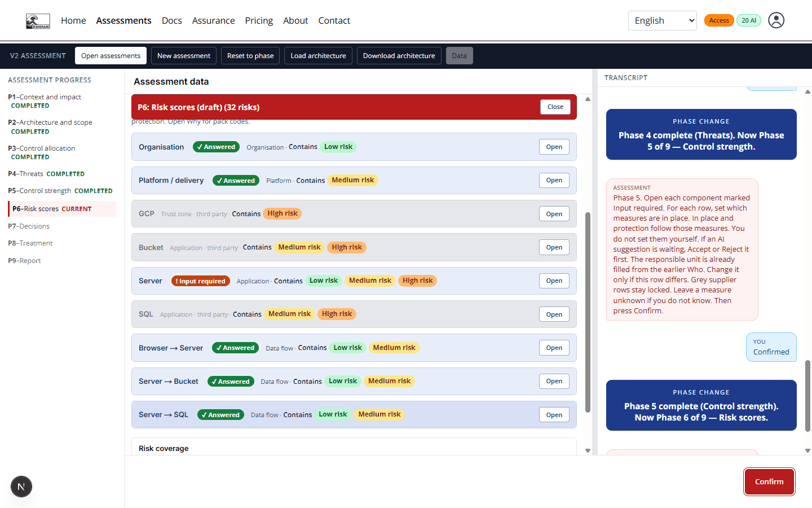Open the Platform / delivery row
This screenshot has width=812, height=508.
click(554, 180)
